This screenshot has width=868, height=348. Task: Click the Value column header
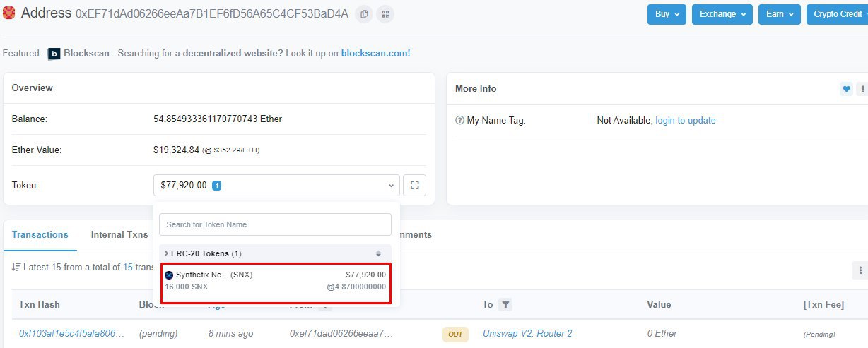click(659, 305)
